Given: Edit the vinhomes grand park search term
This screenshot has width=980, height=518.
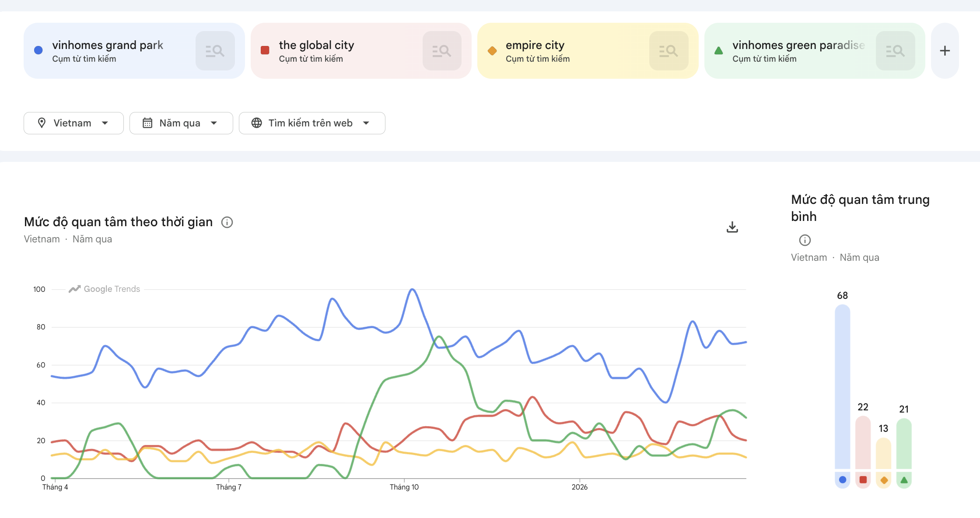Looking at the screenshot, I should click(108, 45).
